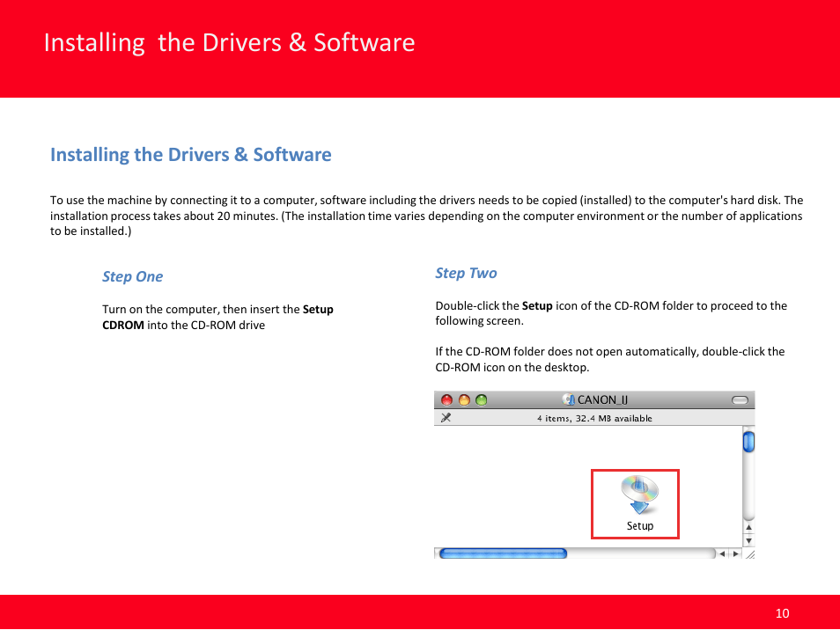Screen dimensions: 840x630
Task: Close the CANON_IJ window with red button
Action: point(446,399)
